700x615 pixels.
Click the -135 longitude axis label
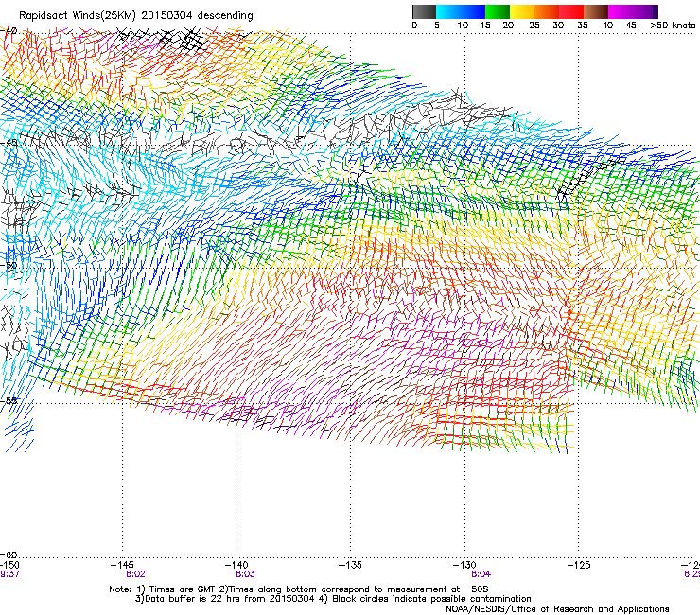[x=350, y=565]
